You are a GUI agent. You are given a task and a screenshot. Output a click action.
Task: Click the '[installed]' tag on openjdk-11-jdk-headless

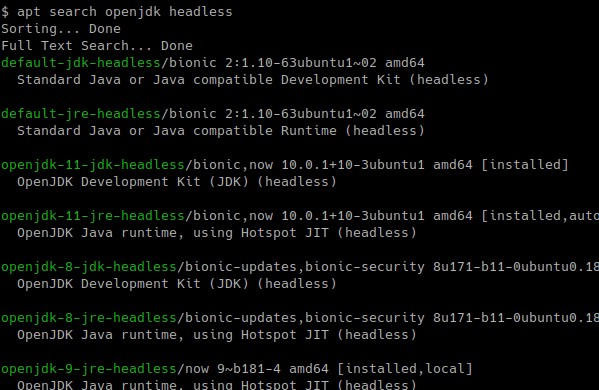525,165
